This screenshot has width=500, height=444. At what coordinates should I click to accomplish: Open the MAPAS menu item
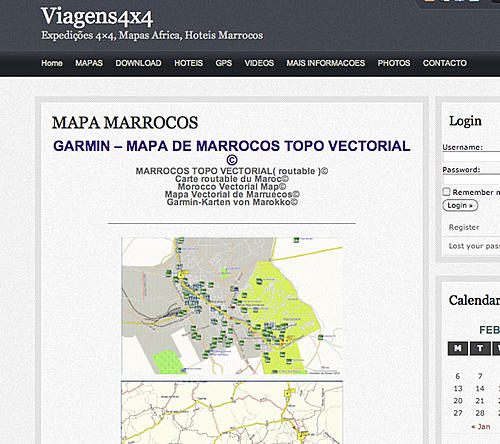(x=89, y=63)
